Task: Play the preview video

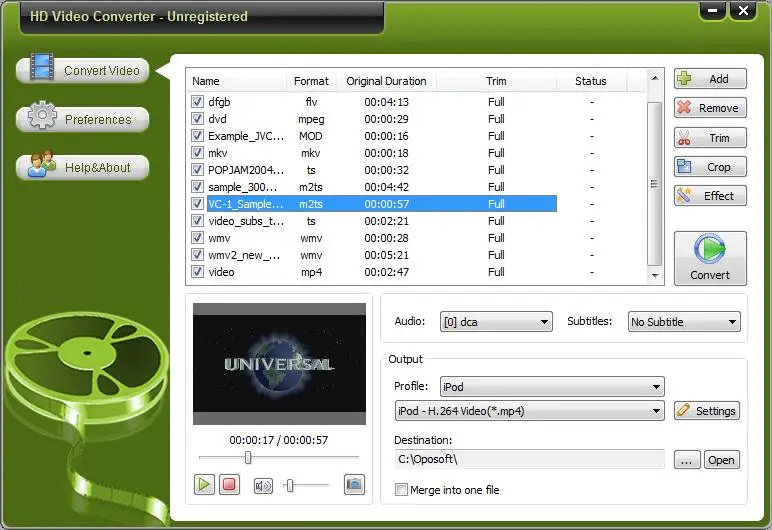Action: tap(204, 485)
